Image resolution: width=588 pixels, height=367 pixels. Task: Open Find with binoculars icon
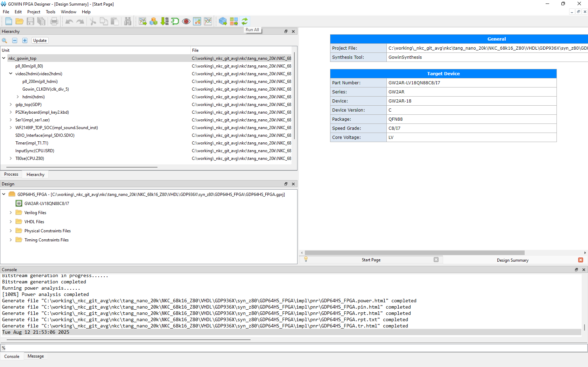coord(128,21)
